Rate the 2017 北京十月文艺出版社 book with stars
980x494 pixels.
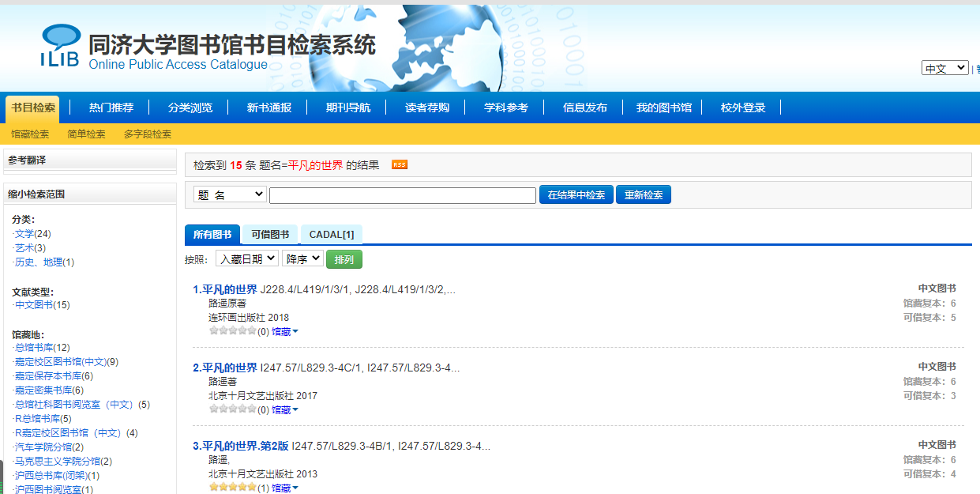(x=233, y=409)
